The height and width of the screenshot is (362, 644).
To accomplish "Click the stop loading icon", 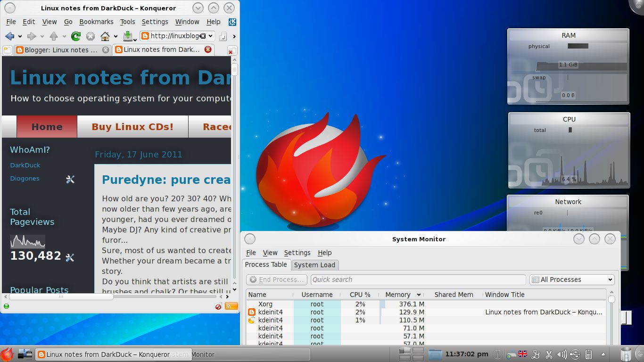I will (90, 36).
